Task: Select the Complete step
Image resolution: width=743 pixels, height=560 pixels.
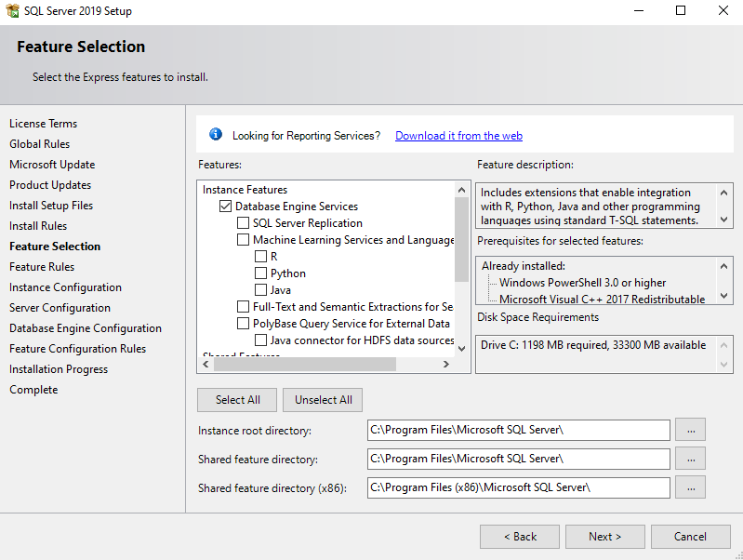Action: [33, 389]
